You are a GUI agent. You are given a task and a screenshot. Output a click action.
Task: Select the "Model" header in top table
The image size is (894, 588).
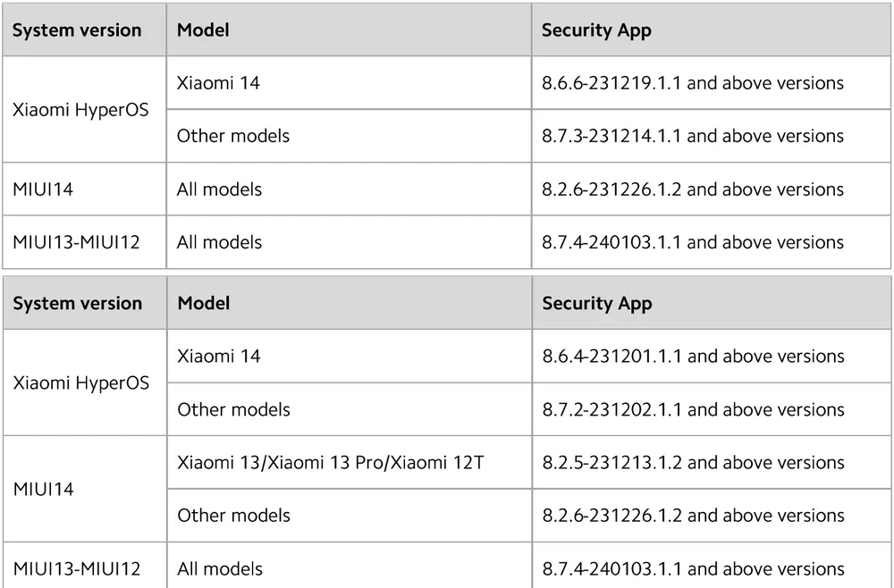203,30
